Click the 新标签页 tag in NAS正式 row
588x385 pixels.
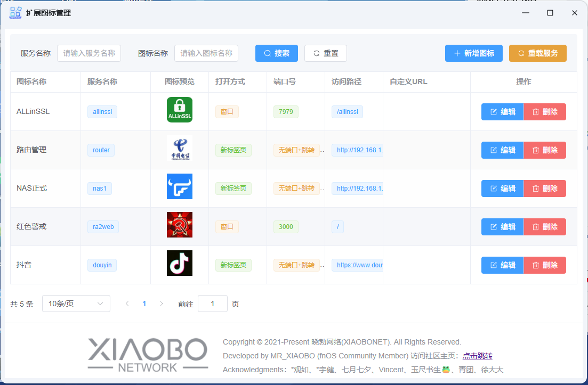point(233,189)
